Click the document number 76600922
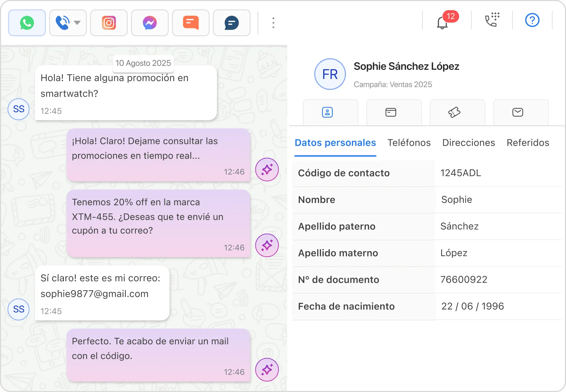Screen dimensions: 566x392 click(x=464, y=280)
